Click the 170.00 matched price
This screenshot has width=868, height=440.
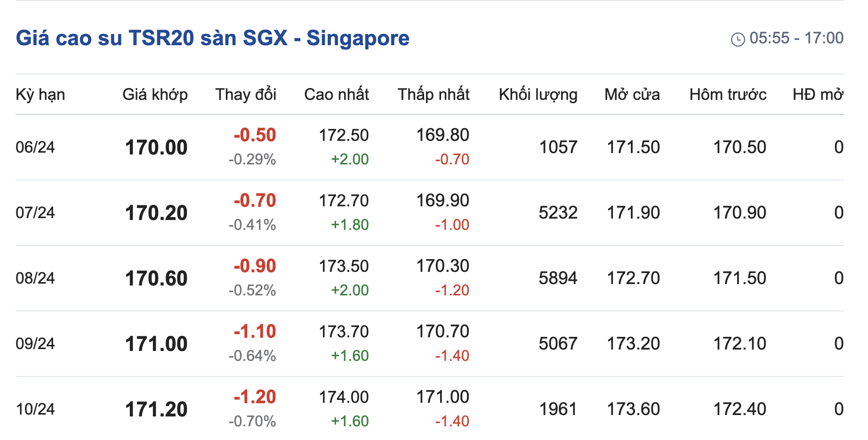pyautogui.click(x=156, y=148)
